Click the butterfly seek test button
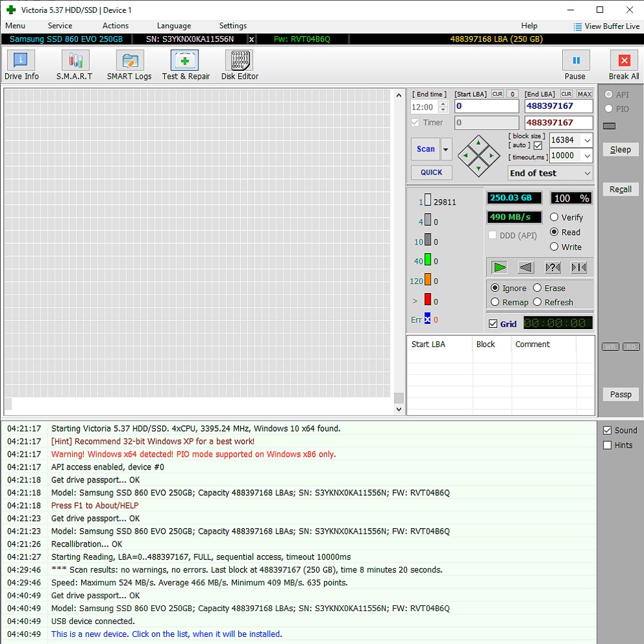Image resolution: width=644 pixels, height=644 pixels. (x=579, y=268)
